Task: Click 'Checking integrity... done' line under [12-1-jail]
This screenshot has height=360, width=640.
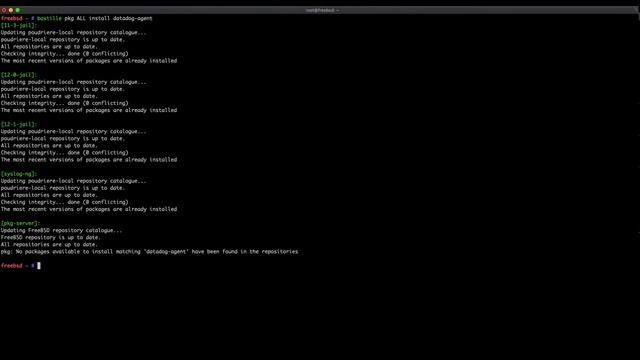Action: (x=64, y=153)
